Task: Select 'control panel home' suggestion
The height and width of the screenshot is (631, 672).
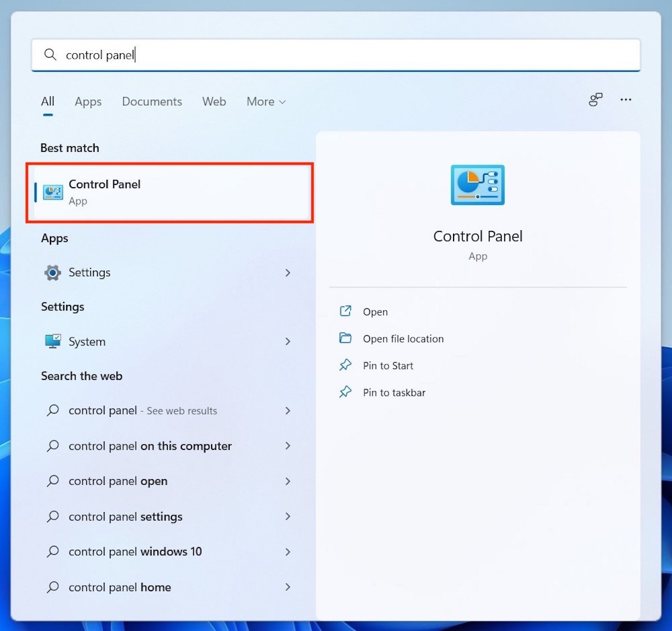Action: tap(120, 587)
